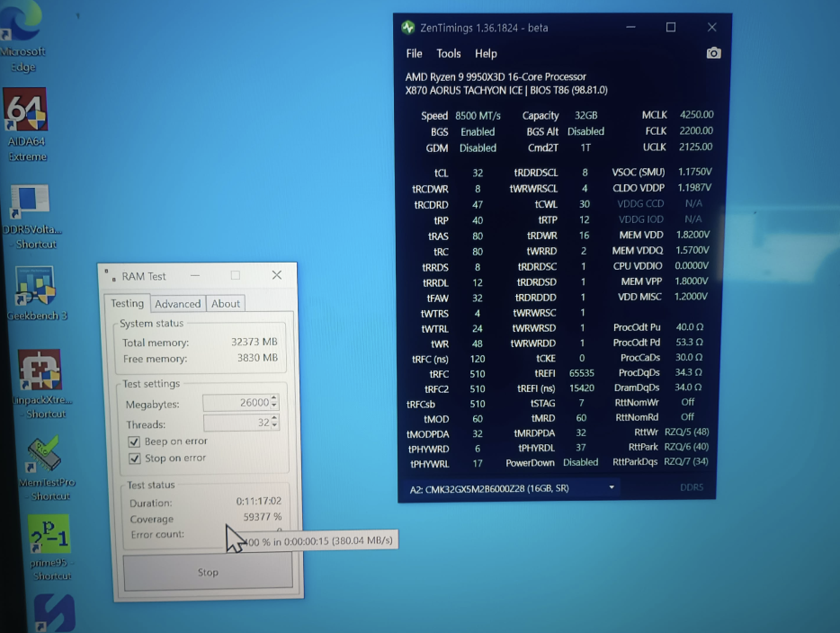The image size is (840, 633).
Task: Increase Megabytes value with the up arrow
Action: pos(274,398)
